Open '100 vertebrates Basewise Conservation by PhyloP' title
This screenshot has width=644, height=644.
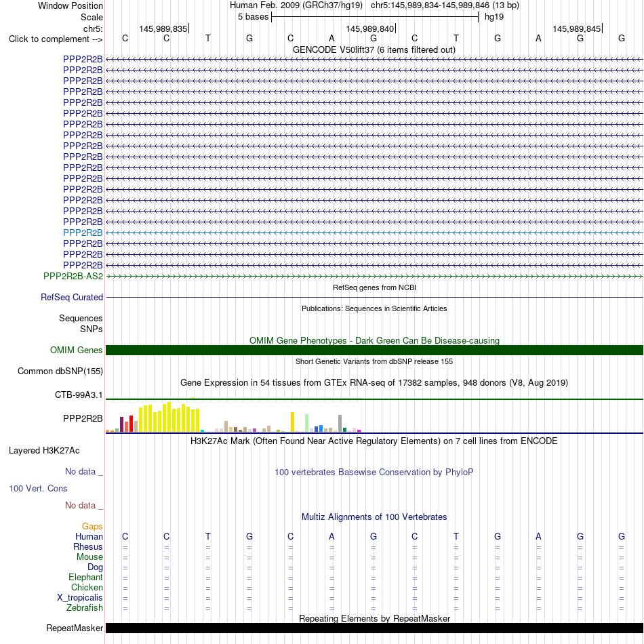pos(374,472)
